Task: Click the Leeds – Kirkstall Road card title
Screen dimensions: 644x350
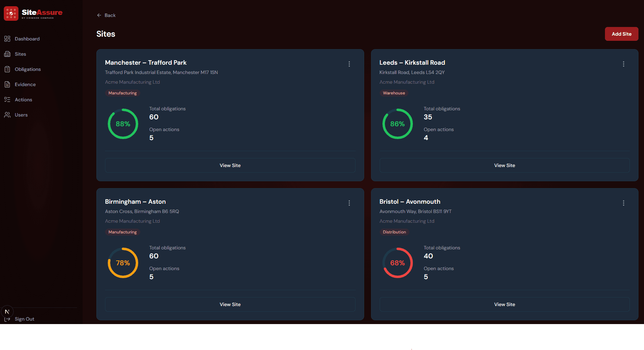Action: pyautogui.click(x=412, y=63)
